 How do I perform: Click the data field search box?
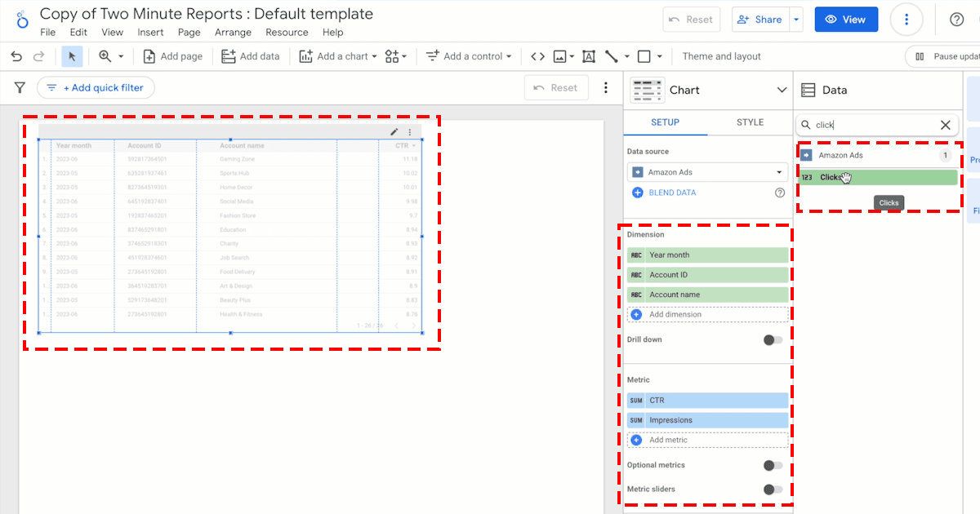click(870, 125)
